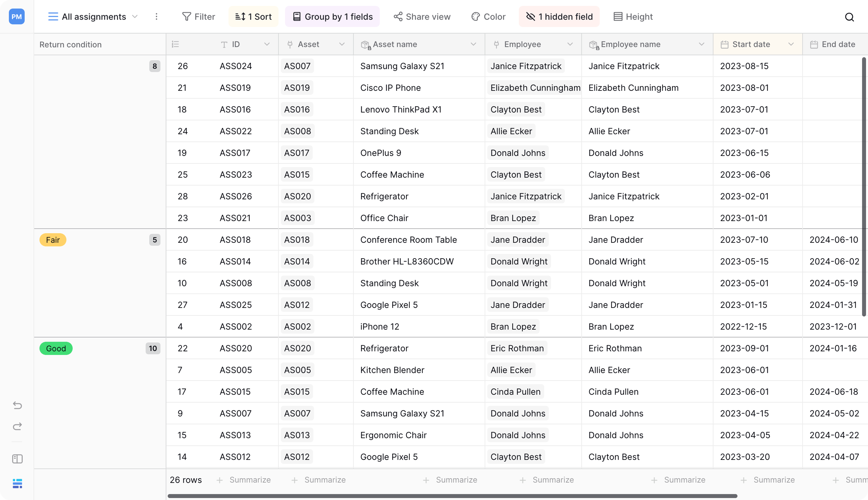Click the green Good group tag

point(56,348)
